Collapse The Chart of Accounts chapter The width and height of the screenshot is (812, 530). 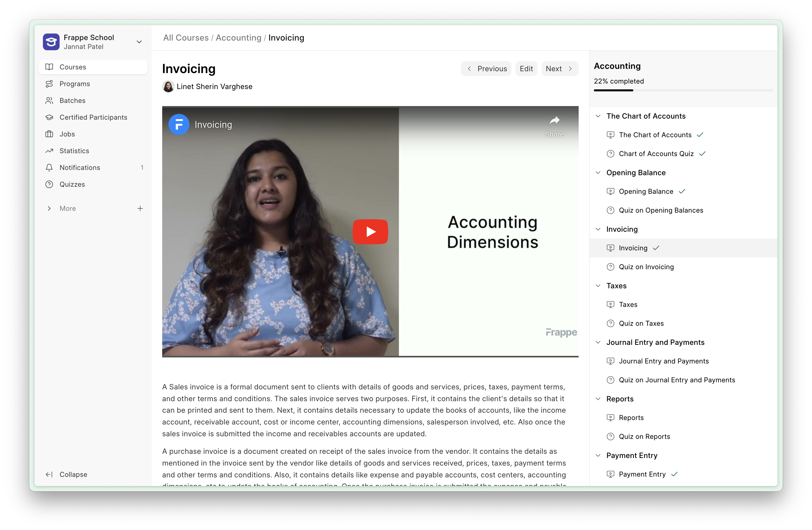tap(598, 116)
